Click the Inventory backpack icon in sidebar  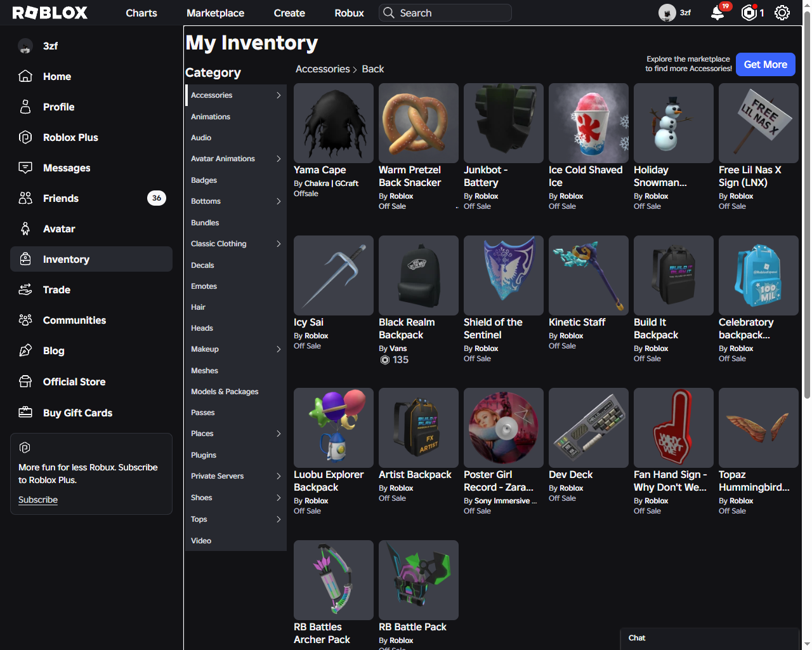click(25, 259)
